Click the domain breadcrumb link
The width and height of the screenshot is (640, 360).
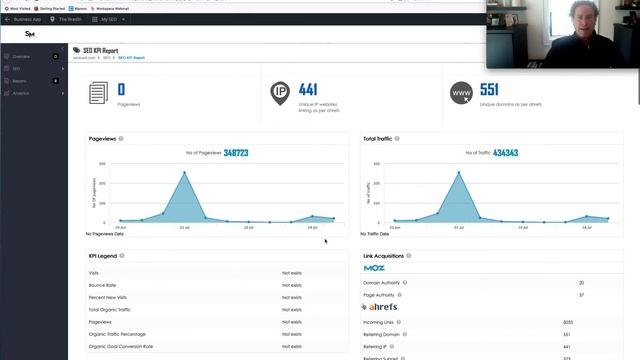(84, 58)
